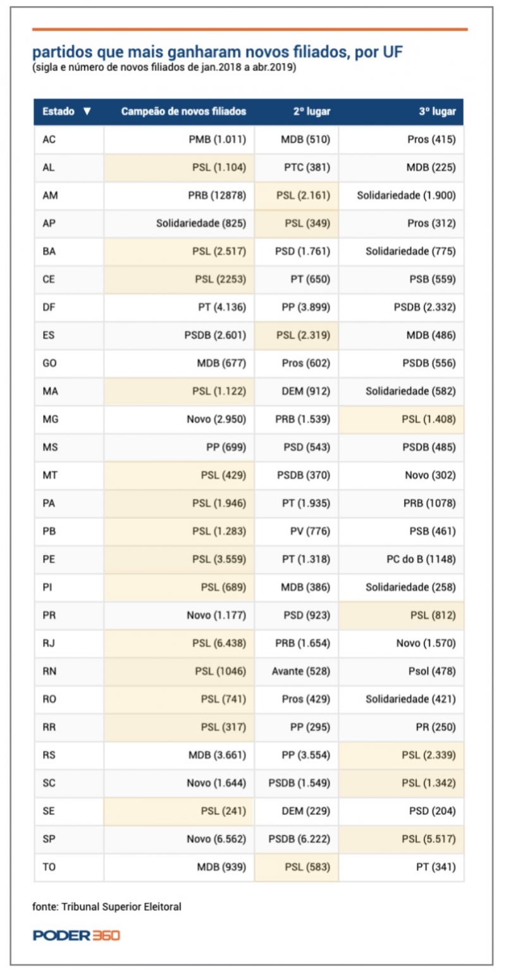
Task: Click the PMB (1.011) cell
Action: tap(217, 140)
